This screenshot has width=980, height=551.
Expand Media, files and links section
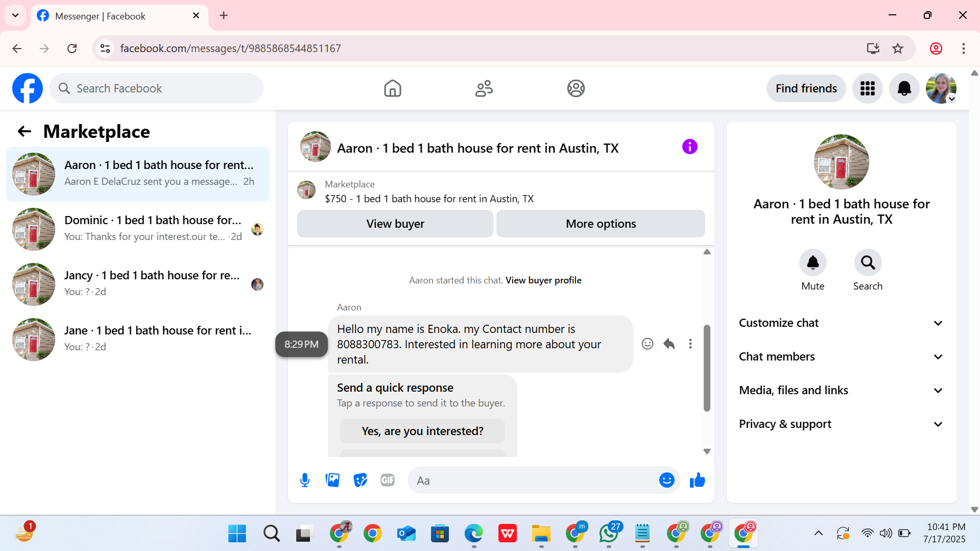click(x=841, y=390)
